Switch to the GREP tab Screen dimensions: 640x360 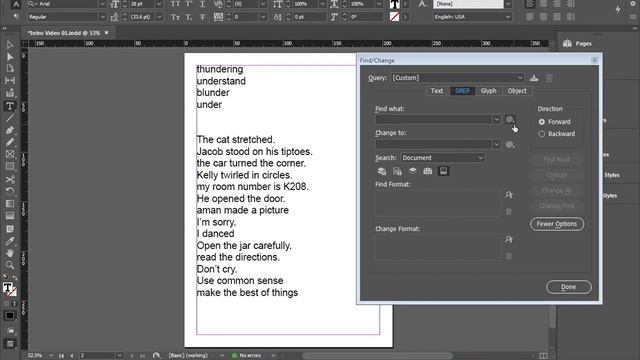(x=462, y=91)
